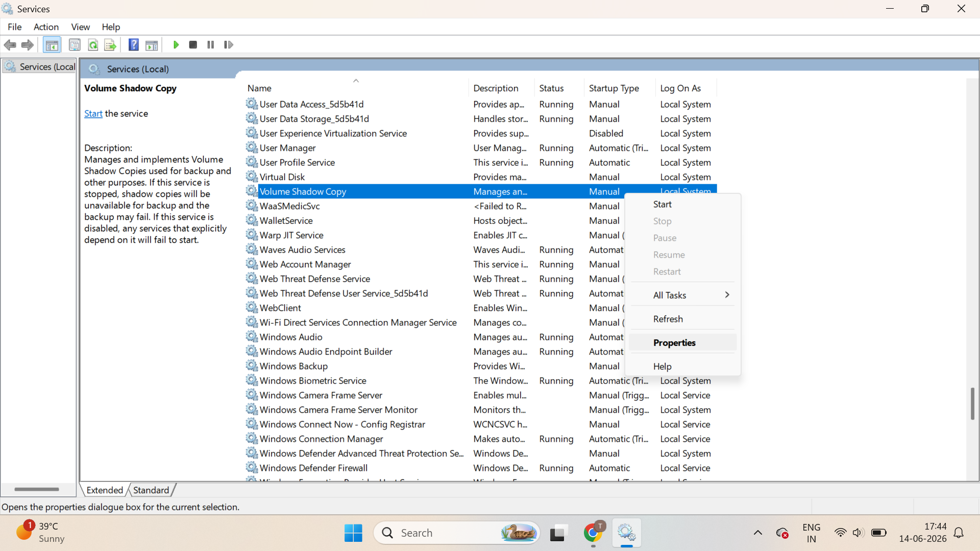
Task: Select the Services (Local) tree node
Action: 40,67
